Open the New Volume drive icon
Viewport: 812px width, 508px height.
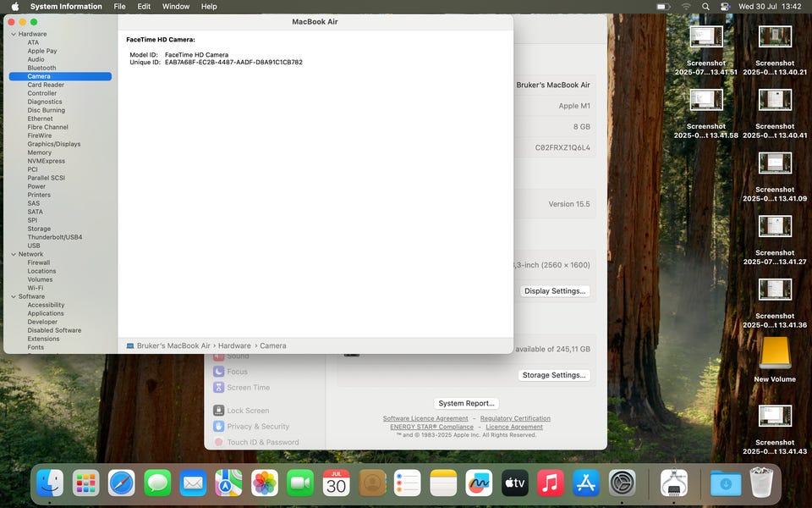(x=775, y=354)
